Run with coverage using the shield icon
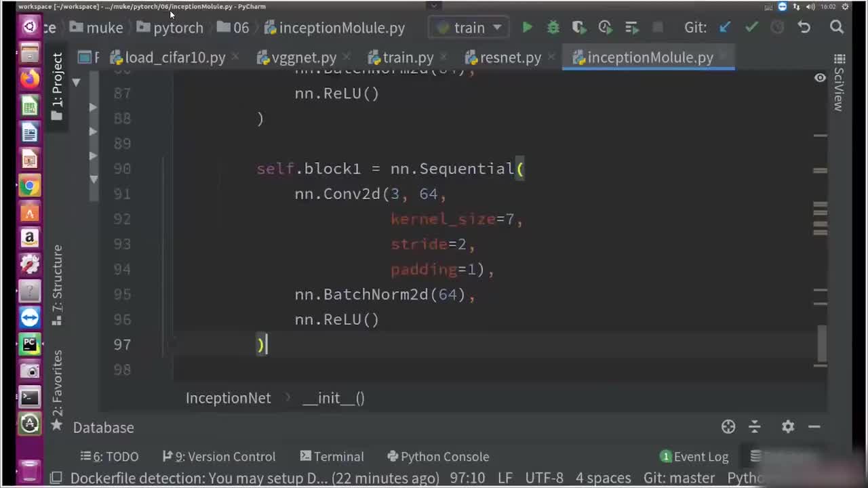Image resolution: width=868 pixels, height=488 pixels. click(x=578, y=28)
